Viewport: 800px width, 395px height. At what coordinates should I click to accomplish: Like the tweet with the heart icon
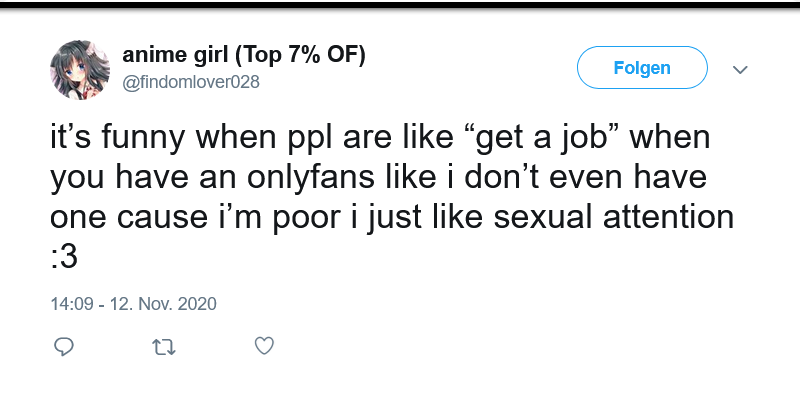coord(264,346)
